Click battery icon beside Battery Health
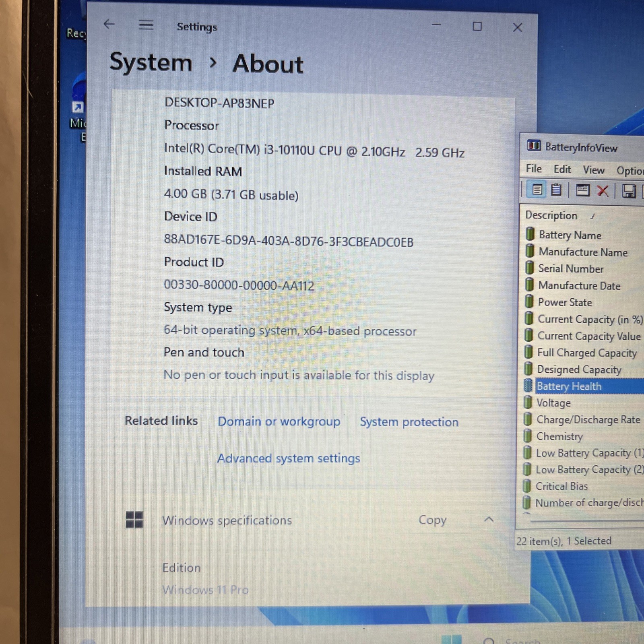 [x=528, y=386]
